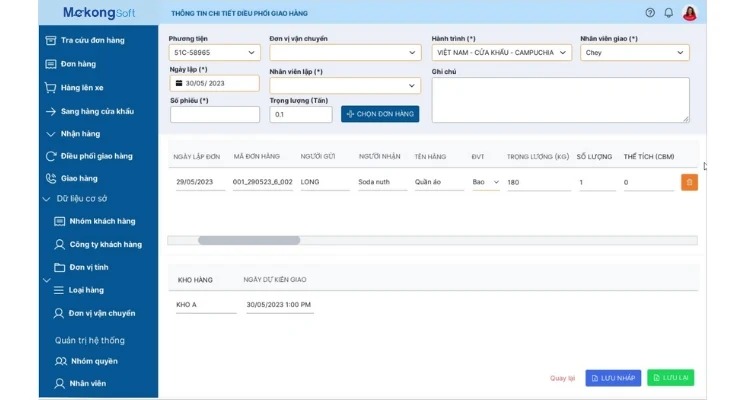This screenshot has width=750, height=400.
Task: Click the orange delete row icon
Action: point(688,182)
